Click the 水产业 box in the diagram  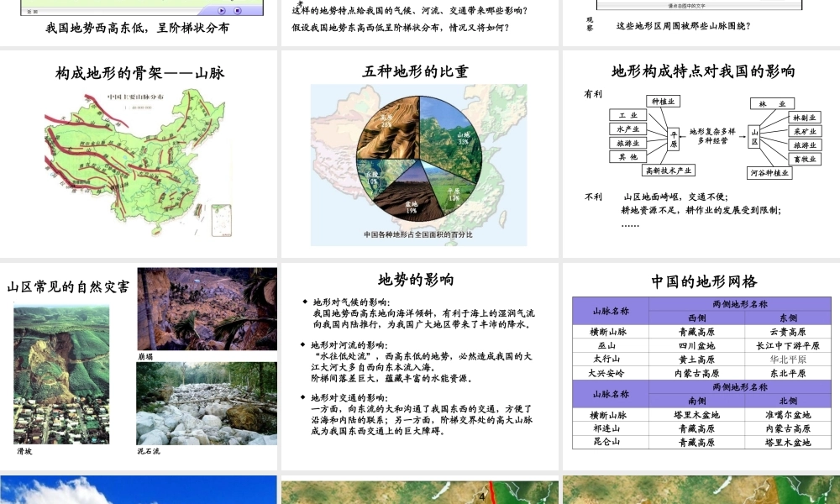point(627,129)
